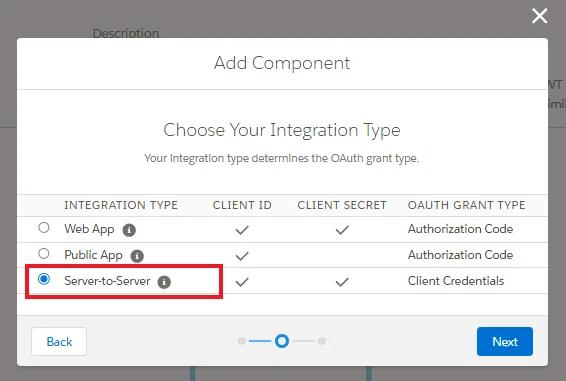Click the Client Credentials grant type
Image resolution: width=566 pixels, height=381 pixels.
point(456,281)
